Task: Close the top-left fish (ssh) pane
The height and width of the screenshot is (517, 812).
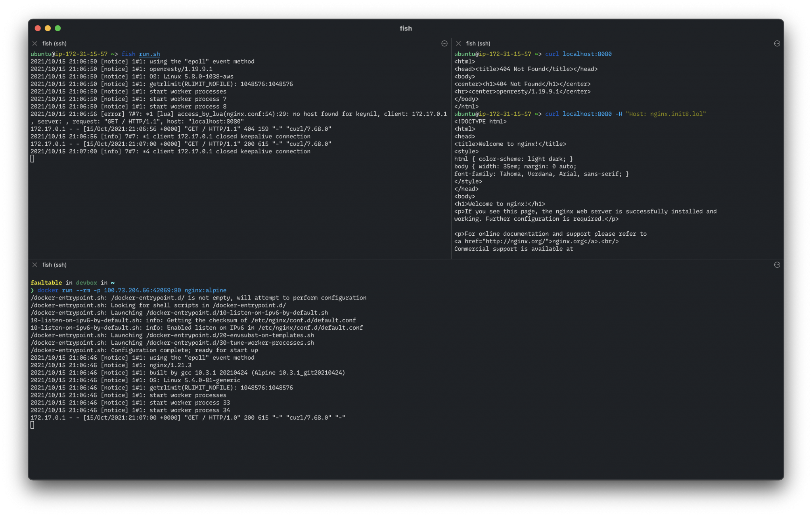Action: point(35,44)
